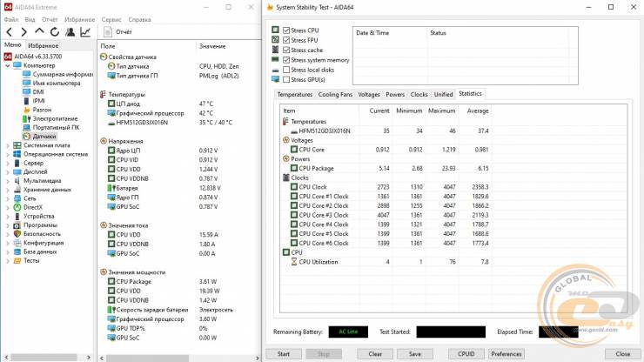644x362 pixels.
Task: Open the Справка menu
Action: coord(139,19)
